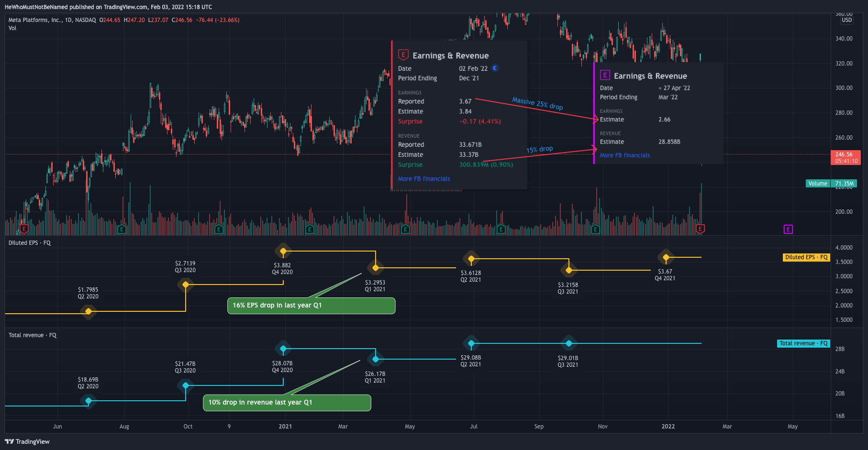Click the '15% drop' annotation text
The height and width of the screenshot is (450, 868).
tap(540, 149)
